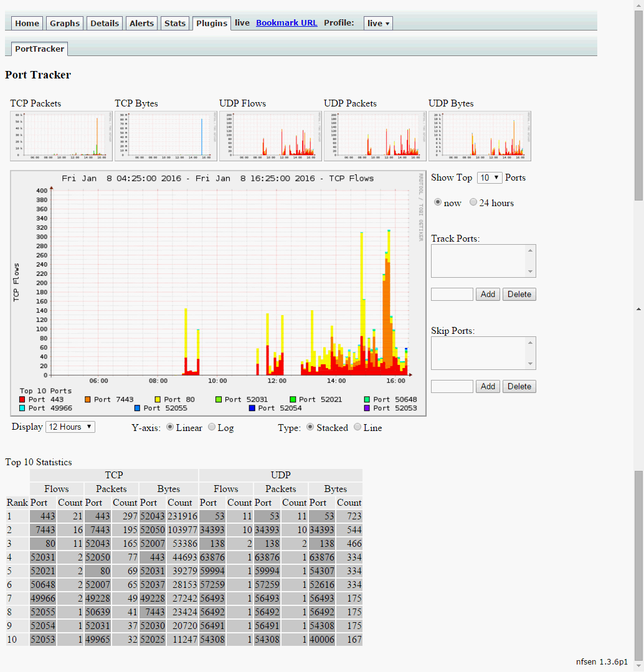Viewport: 644px width, 672px height.
Task: Click the yellow Port 80 legend swatch
Action: [158, 399]
